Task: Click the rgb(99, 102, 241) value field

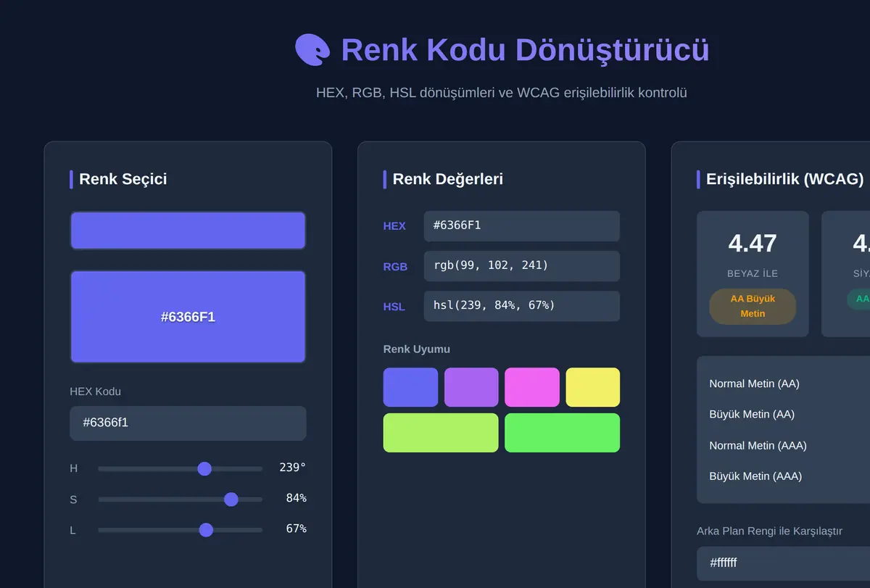Action: coord(522,266)
